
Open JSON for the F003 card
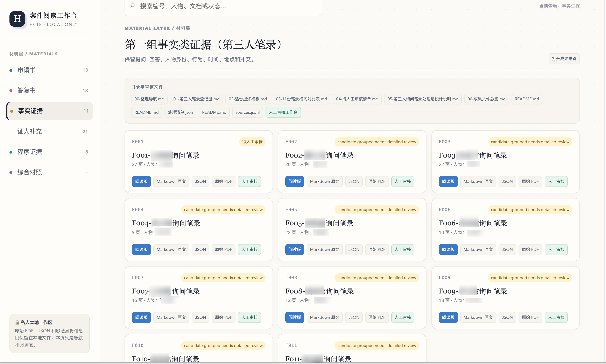coord(507,182)
